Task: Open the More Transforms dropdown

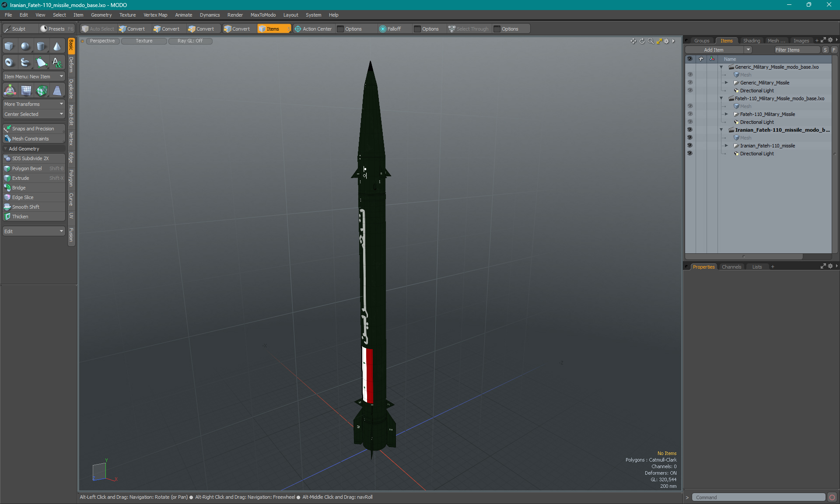Action: pyautogui.click(x=34, y=104)
